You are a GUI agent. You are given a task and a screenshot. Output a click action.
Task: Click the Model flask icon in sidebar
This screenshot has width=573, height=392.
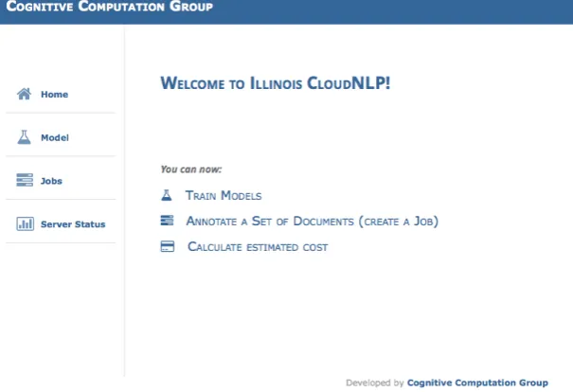(x=24, y=137)
